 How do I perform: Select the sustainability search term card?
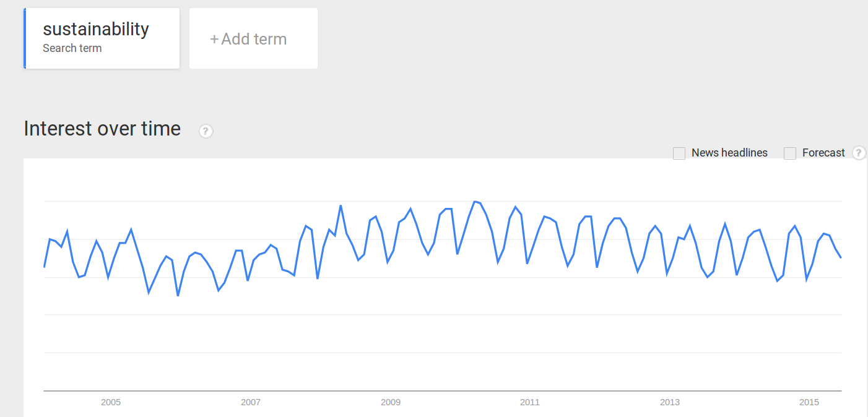[x=102, y=38]
